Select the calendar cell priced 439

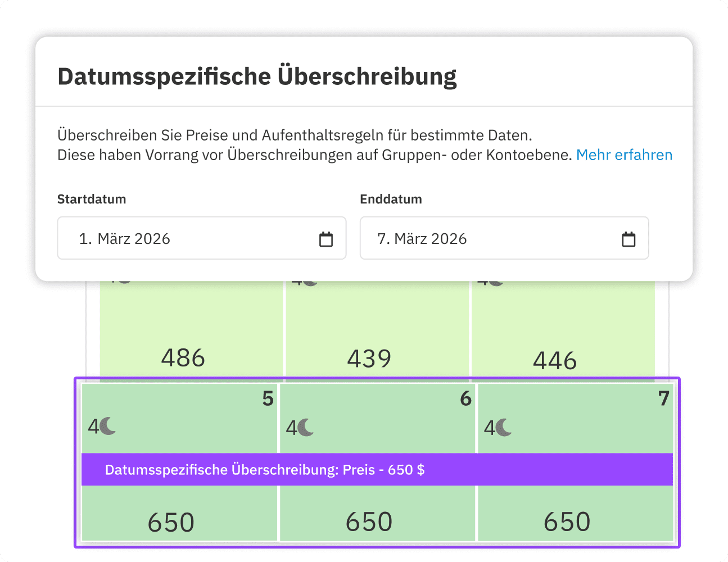[378, 357]
